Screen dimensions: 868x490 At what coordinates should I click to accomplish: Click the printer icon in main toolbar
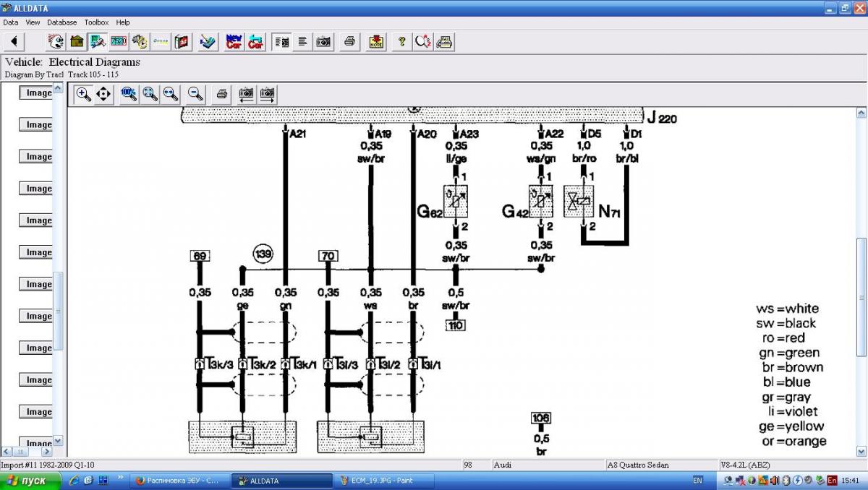click(349, 41)
